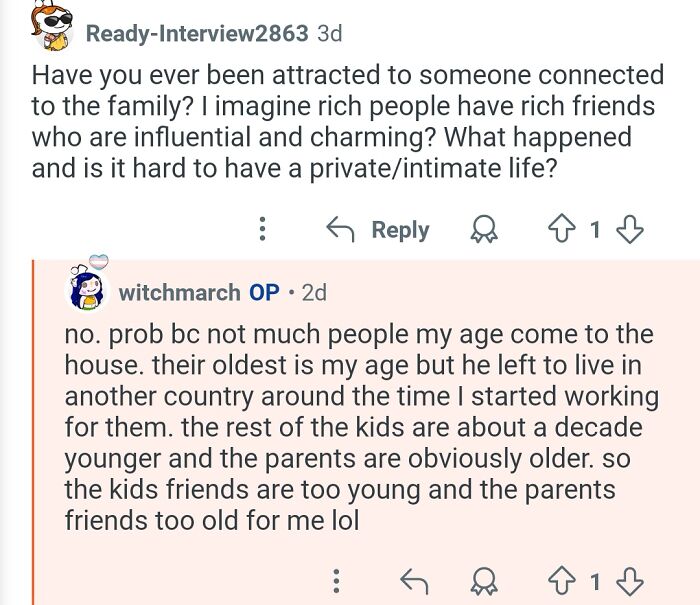Upvote the Ready-Interview2863 comment
This screenshot has width=700, height=605.
coord(562,229)
